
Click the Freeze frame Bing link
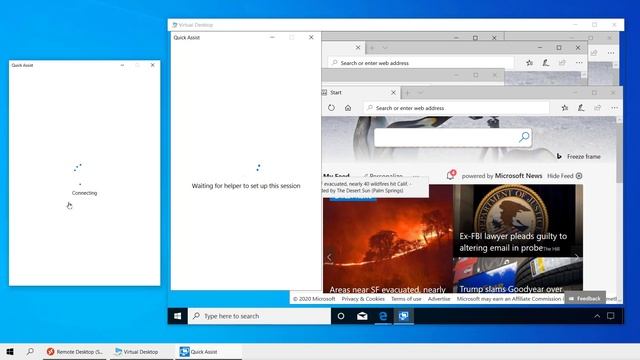579,156
